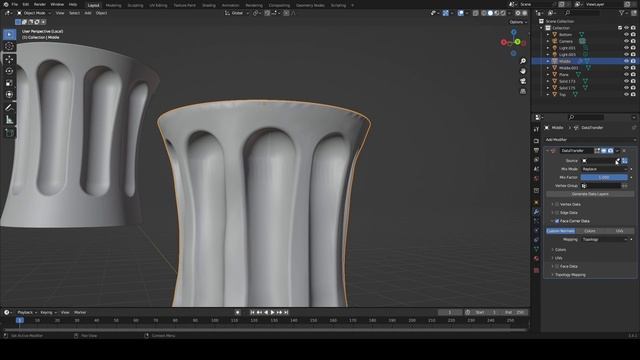
Task: Toggle camera view icon in viewport
Action: tap(523, 81)
